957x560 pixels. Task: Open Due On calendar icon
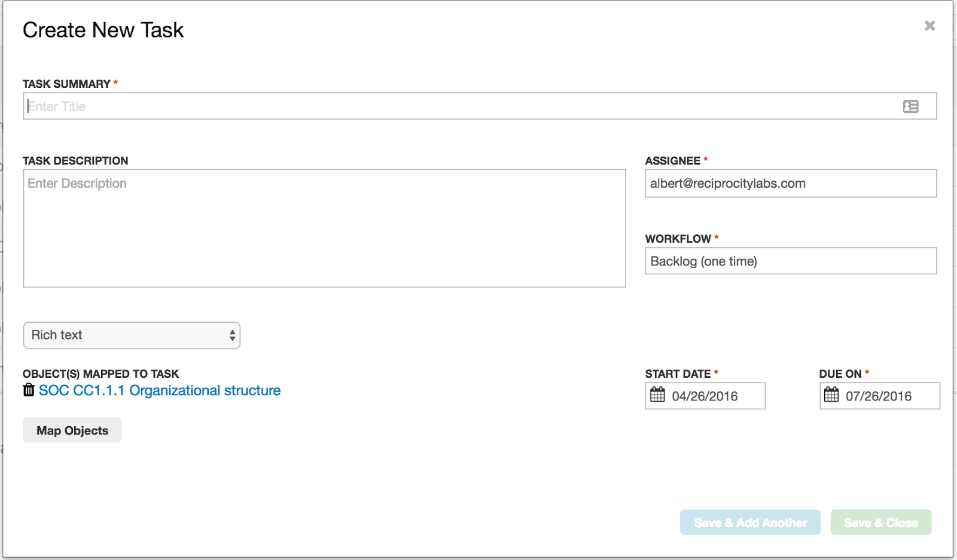pos(831,394)
